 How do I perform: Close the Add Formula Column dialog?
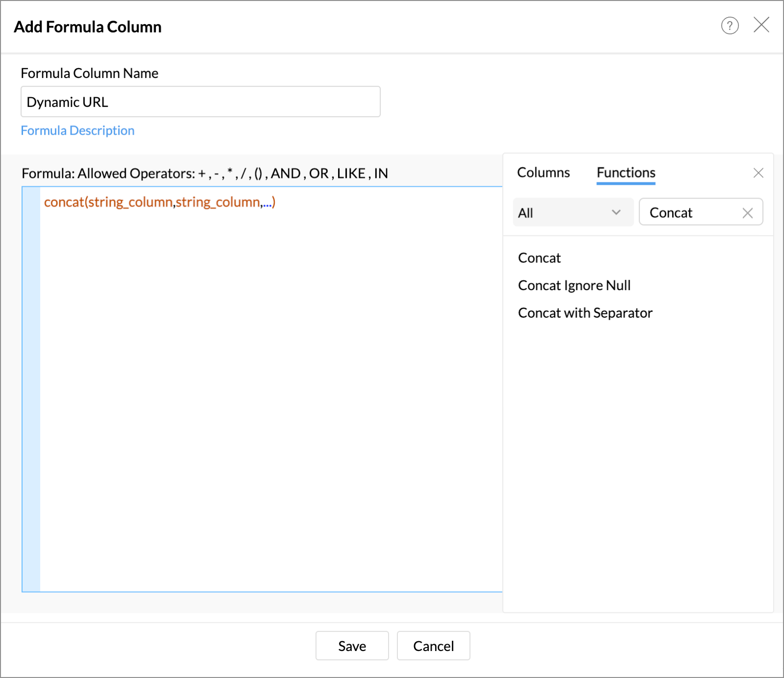click(x=761, y=25)
